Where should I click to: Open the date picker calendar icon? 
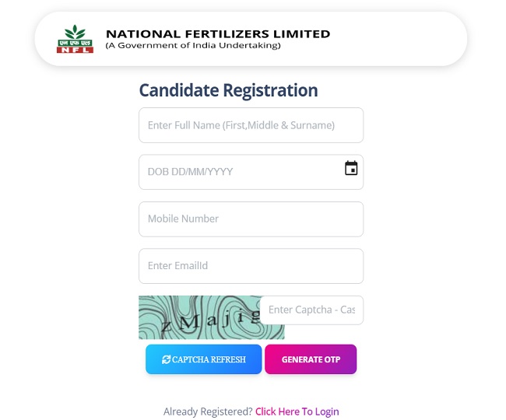click(351, 168)
